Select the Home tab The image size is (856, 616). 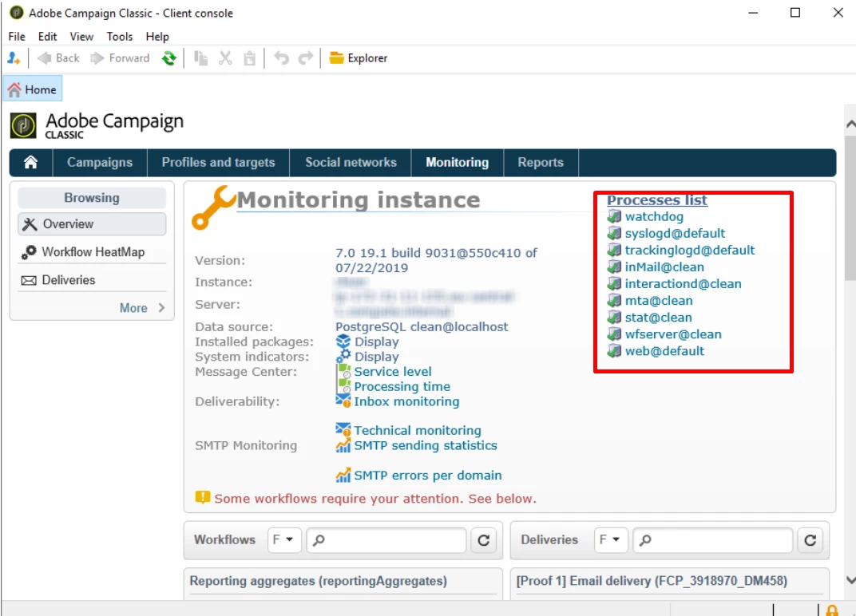[x=33, y=89]
